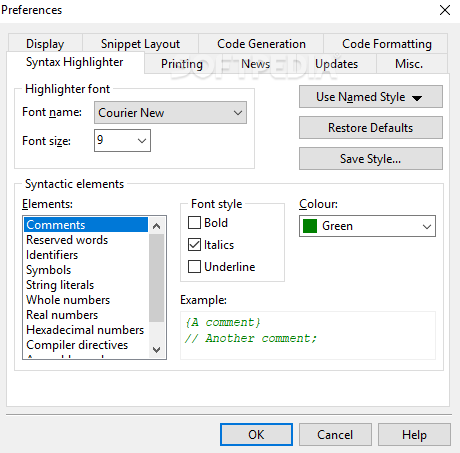Screen dimensions: 460x453
Task: Click Elements list scroll down arrow
Action: (156, 349)
